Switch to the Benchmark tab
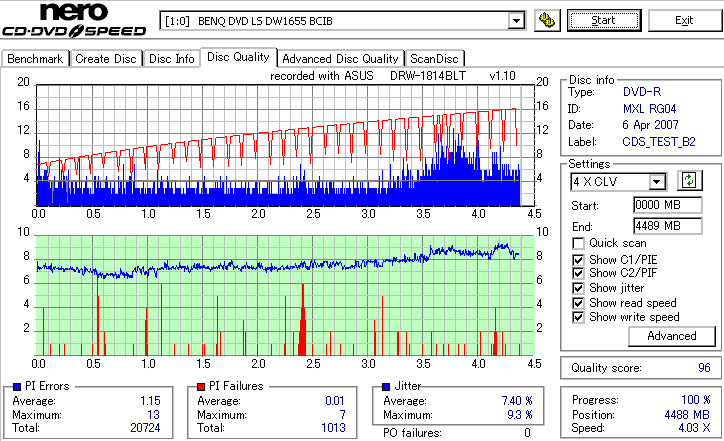Screen dimensions: 724x441 click(x=35, y=59)
